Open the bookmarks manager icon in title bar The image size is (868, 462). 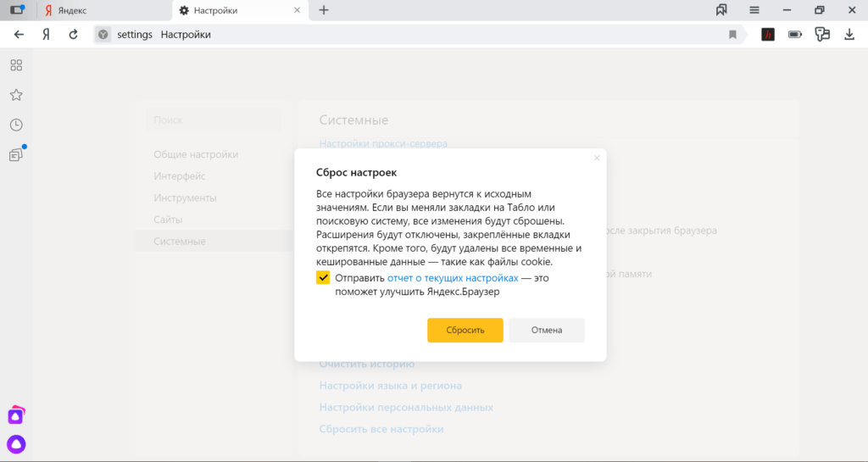[x=721, y=10]
